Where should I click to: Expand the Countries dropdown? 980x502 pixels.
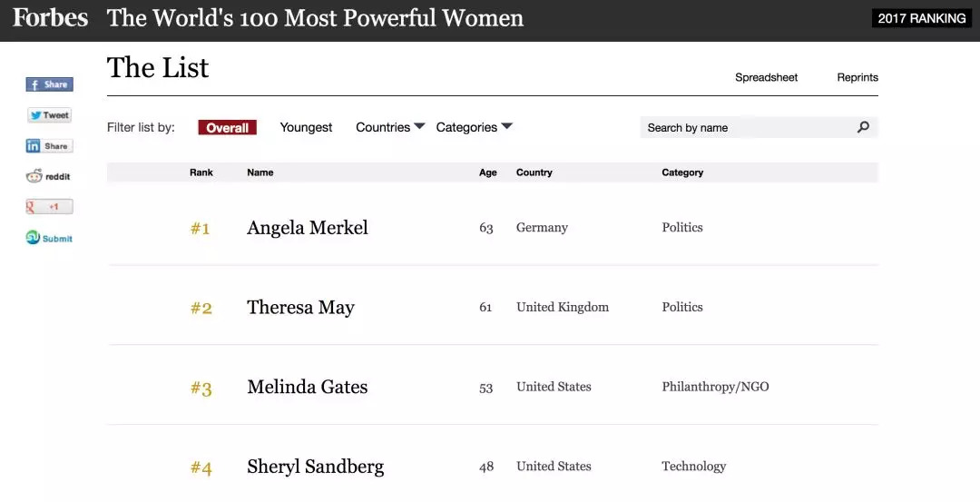pyautogui.click(x=390, y=127)
